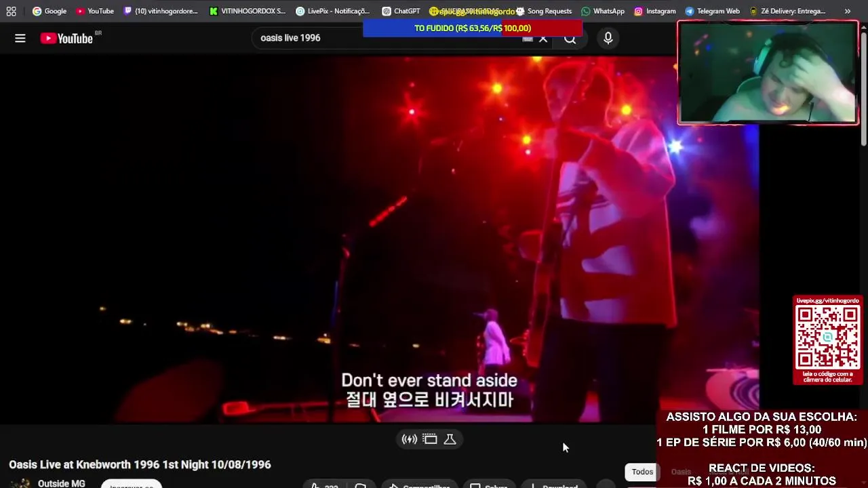This screenshot has width=868, height=488.
Task: Open the Telegram Web bookmark
Action: click(712, 11)
